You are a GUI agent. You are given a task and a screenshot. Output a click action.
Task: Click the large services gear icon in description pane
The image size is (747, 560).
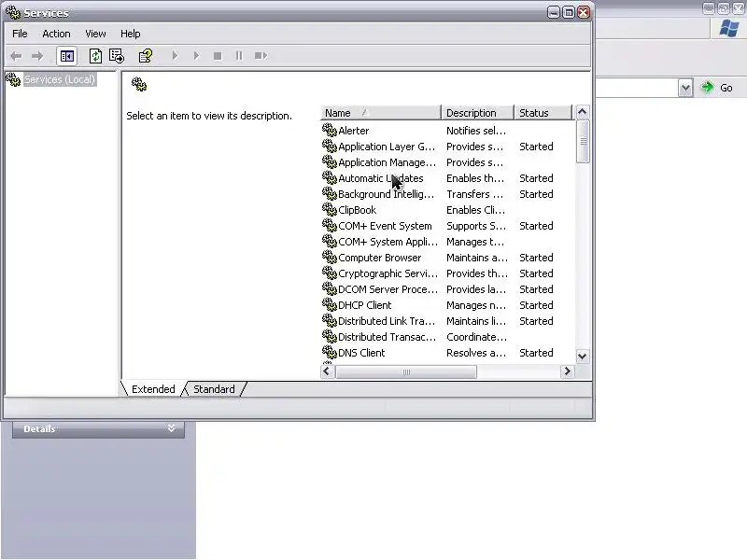click(138, 84)
